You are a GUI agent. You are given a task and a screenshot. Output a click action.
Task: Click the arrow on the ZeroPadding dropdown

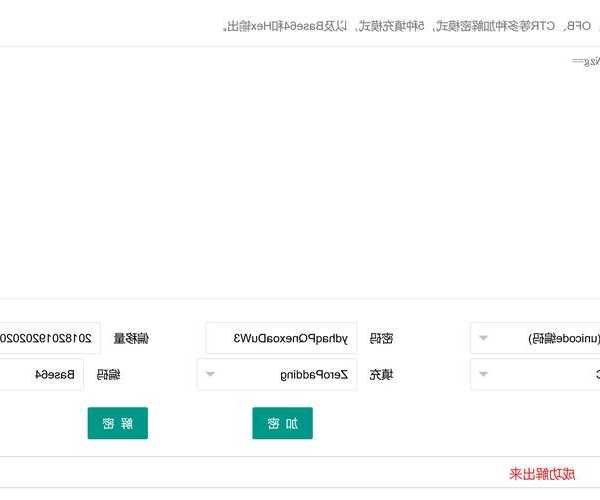(x=211, y=375)
